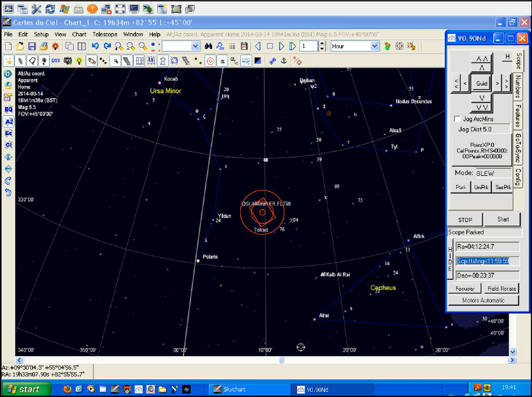Open the Telescope menu
Image resolution: width=532 pixels, height=397 pixels.
[x=104, y=34]
